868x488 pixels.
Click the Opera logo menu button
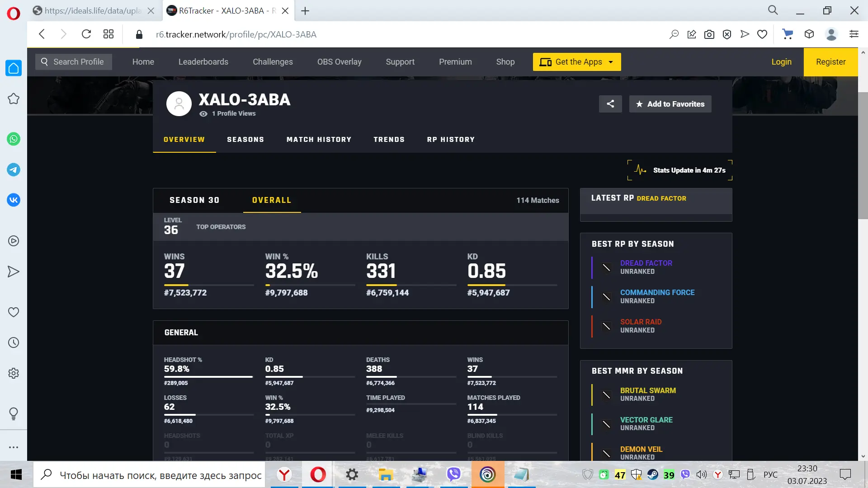click(x=14, y=14)
